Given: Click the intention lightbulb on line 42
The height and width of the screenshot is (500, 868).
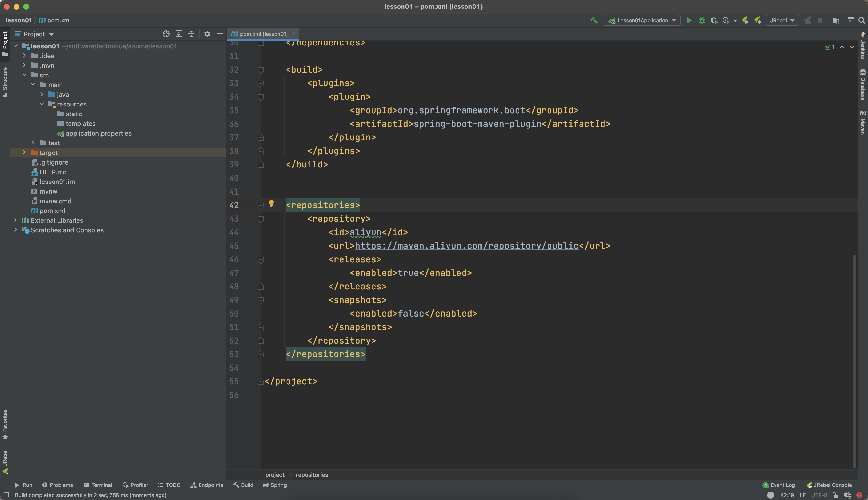Looking at the screenshot, I should [271, 203].
